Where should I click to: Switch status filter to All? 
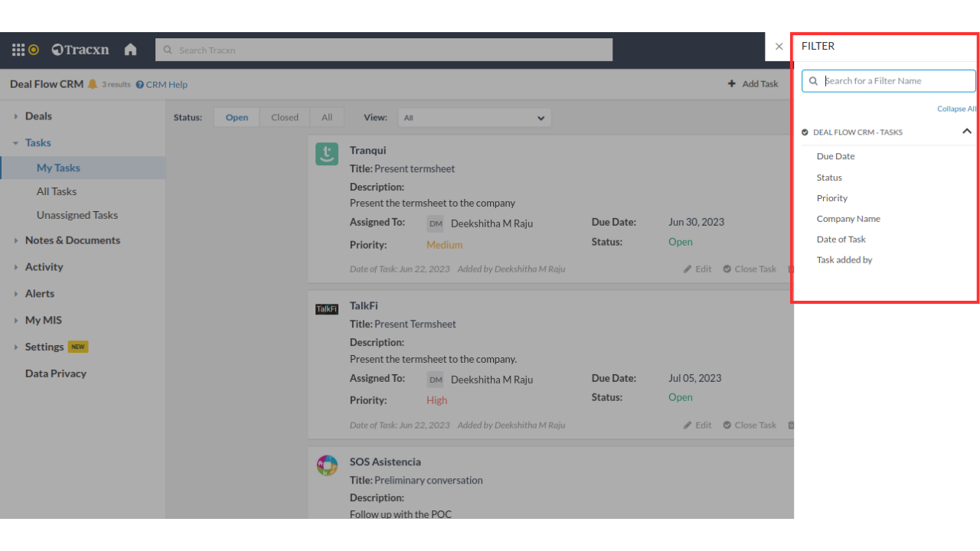(327, 118)
